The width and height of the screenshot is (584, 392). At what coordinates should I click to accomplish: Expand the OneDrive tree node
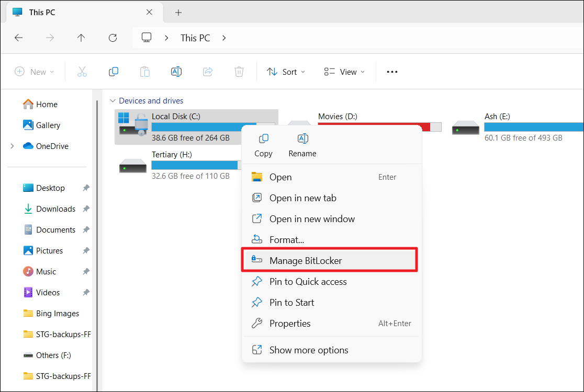[x=12, y=146]
